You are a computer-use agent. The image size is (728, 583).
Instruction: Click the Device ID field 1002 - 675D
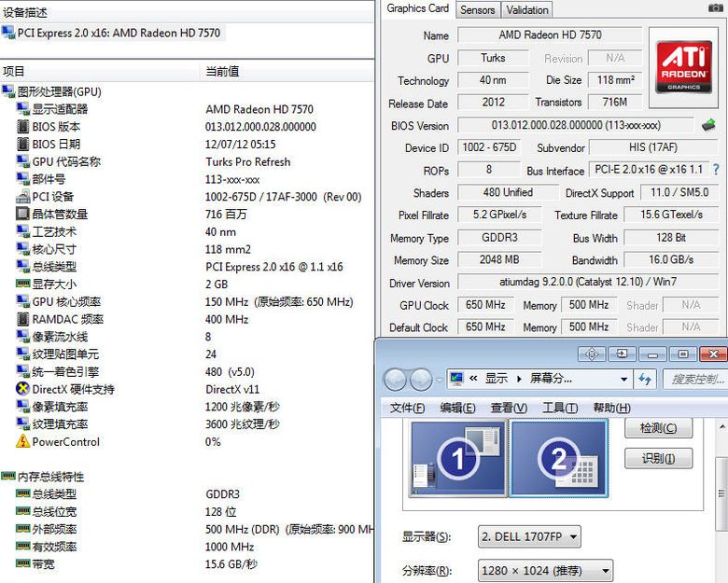[489, 147]
